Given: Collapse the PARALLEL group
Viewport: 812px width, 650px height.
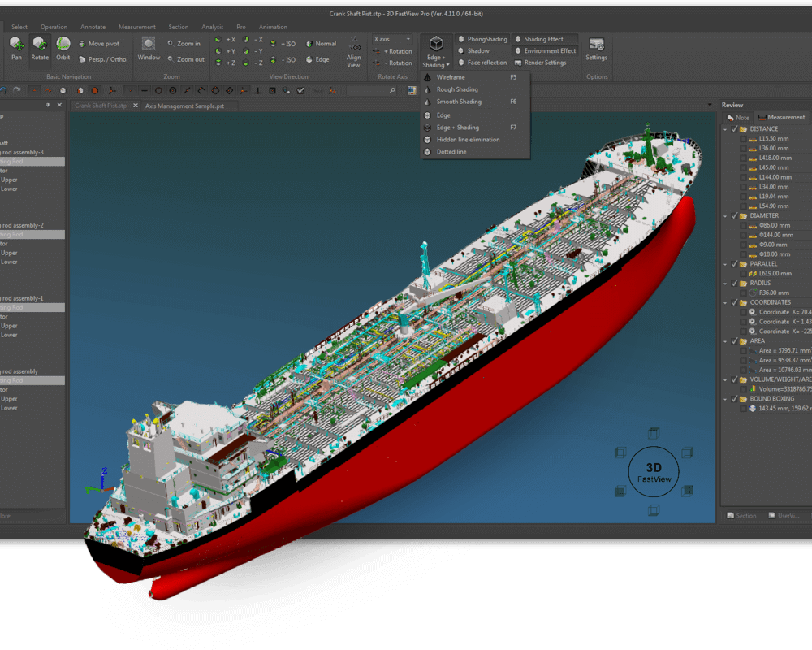Looking at the screenshot, I should (x=725, y=264).
